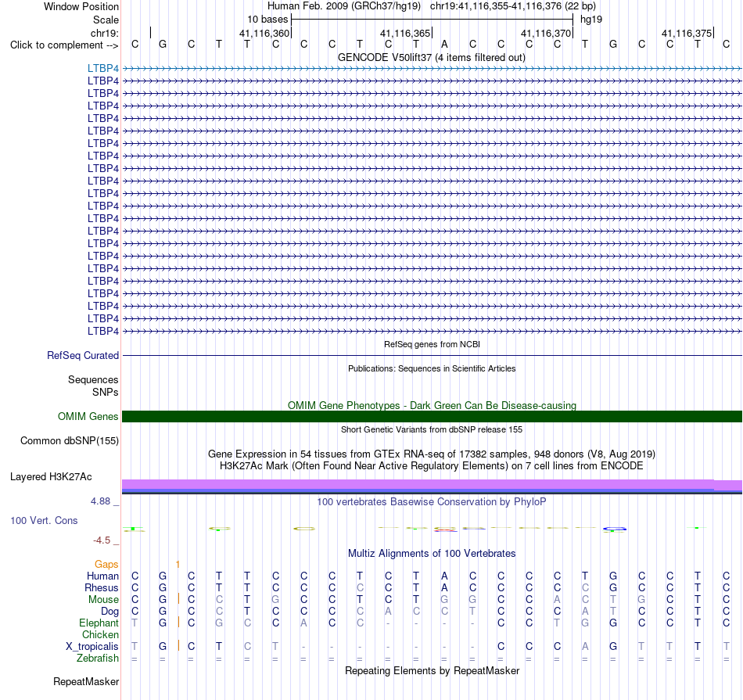
Task: Click the 'Dog' alignment row label
Action: [x=110, y=612]
